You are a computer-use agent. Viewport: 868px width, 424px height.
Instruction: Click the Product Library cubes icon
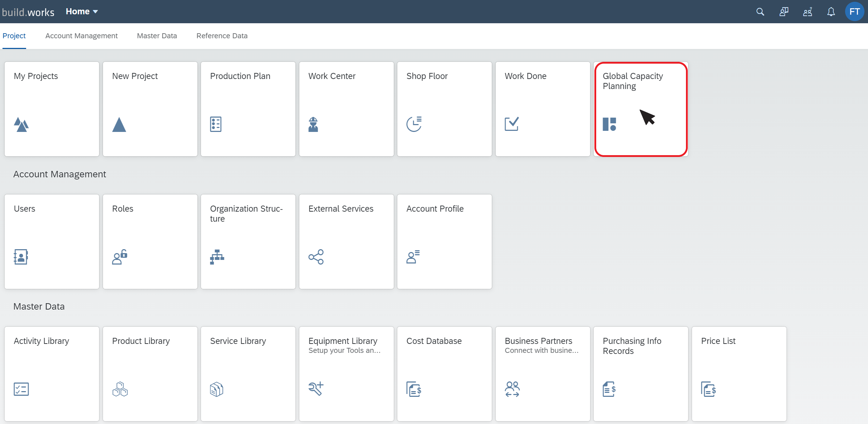point(120,389)
